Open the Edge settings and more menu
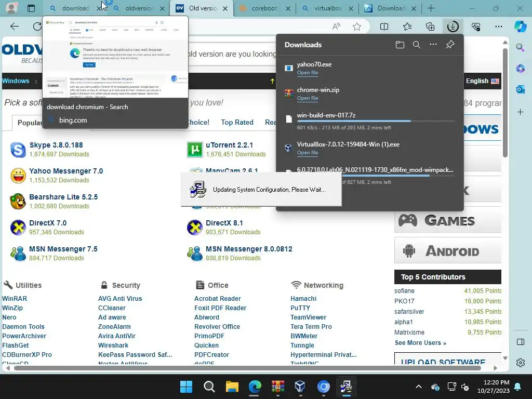 coord(498,26)
